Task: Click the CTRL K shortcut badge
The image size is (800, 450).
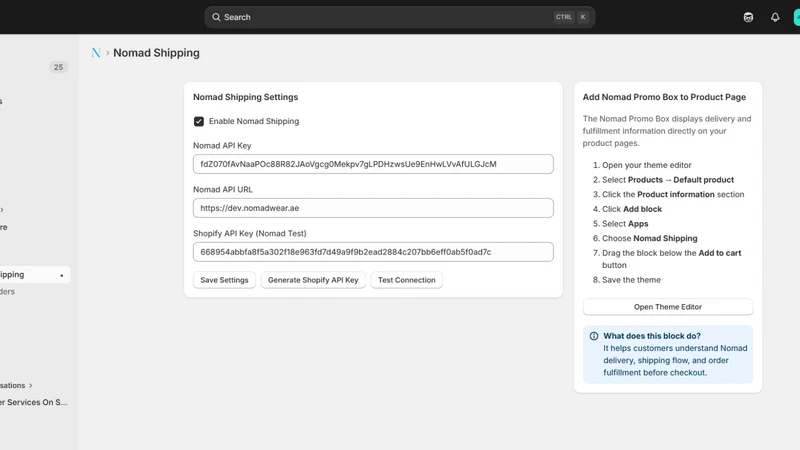Action: (571, 17)
